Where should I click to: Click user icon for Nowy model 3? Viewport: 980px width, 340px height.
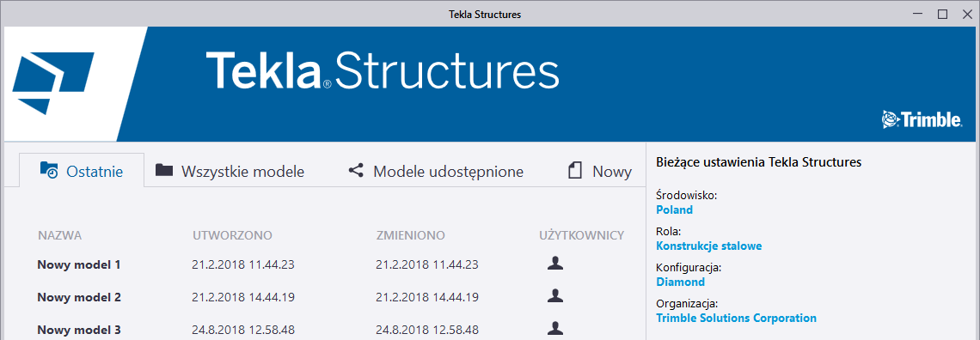click(x=555, y=328)
